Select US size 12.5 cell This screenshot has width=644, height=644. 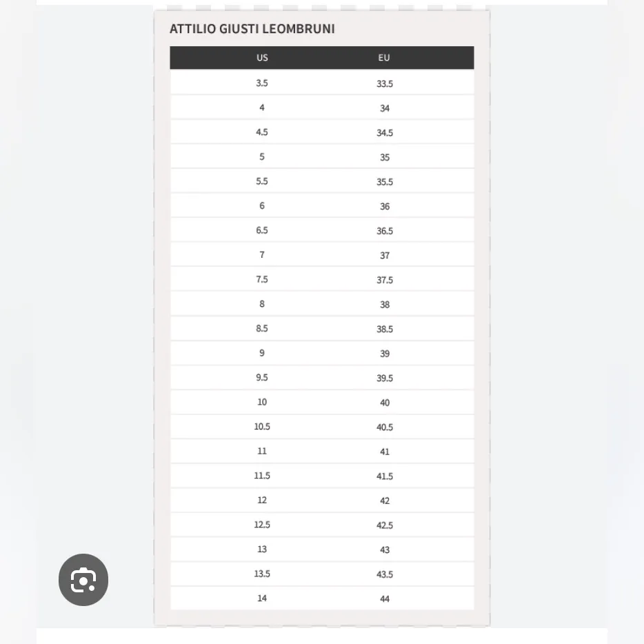(262, 525)
